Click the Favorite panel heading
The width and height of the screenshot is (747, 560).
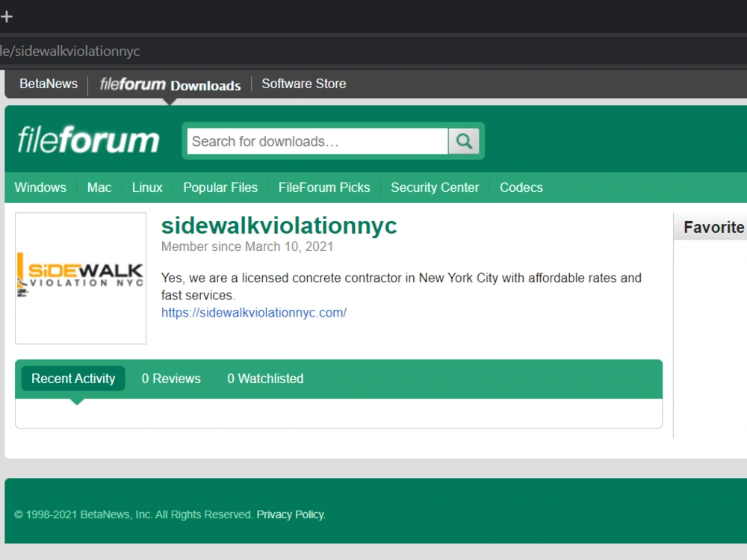(x=713, y=227)
